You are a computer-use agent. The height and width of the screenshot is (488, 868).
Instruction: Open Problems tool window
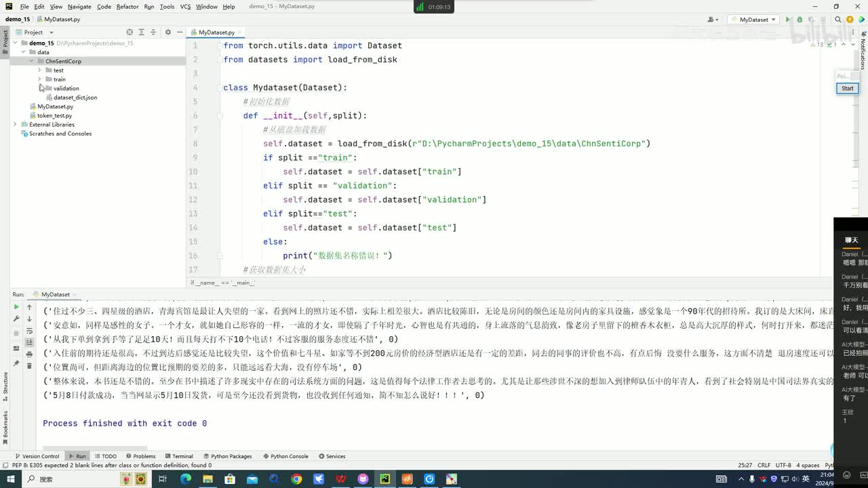coord(140,456)
